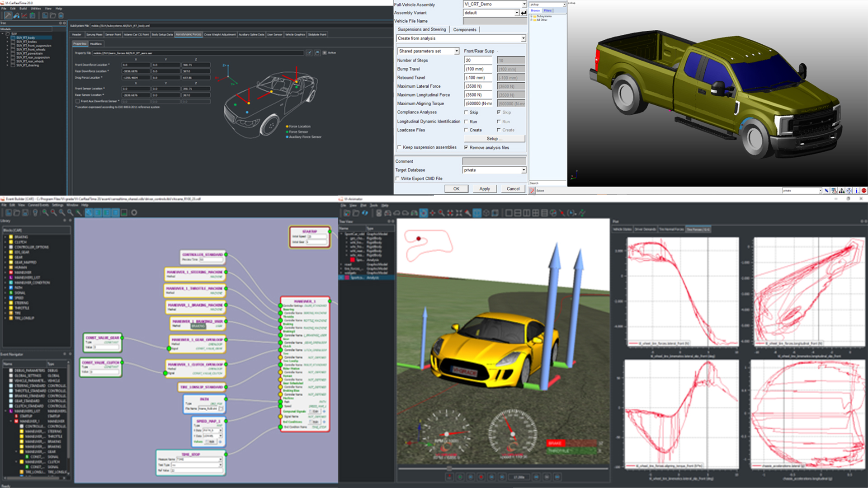Click the edit property file icon
Image resolution: width=868 pixels, height=488 pixels.
coord(309,53)
